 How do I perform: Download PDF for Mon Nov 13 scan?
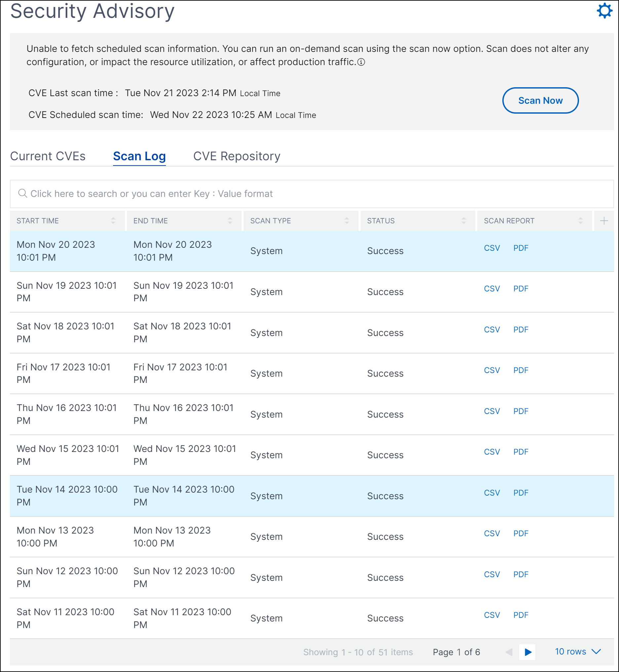point(521,533)
